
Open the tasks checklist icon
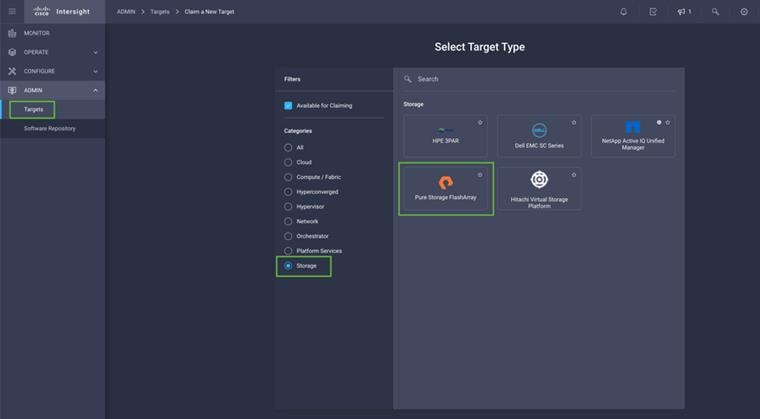click(653, 12)
